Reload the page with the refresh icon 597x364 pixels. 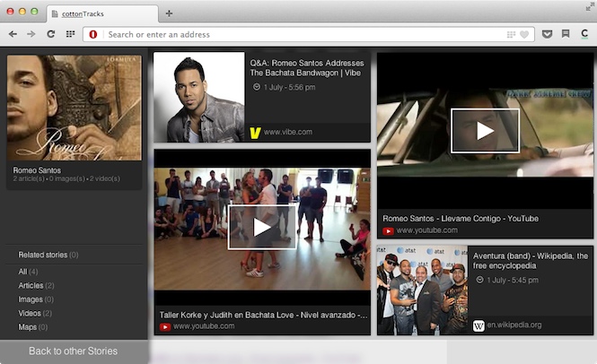click(50, 34)
